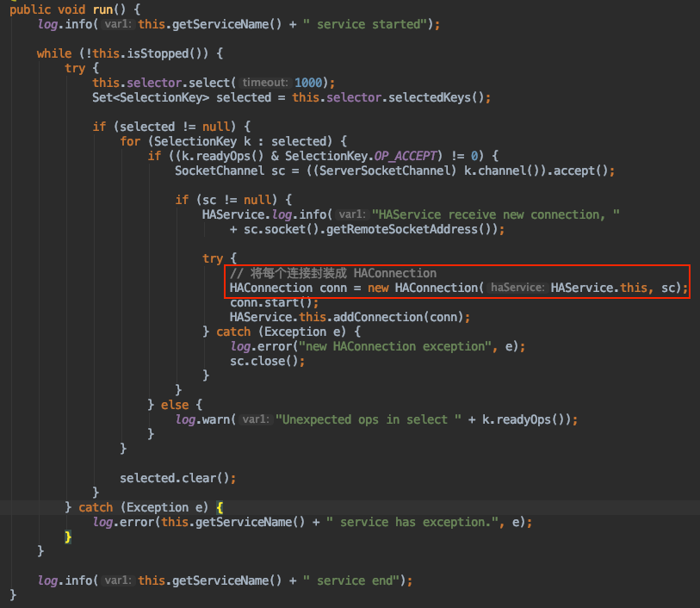Place cursor on selected.clear() statement
Screen dimensions: 700x608
coord(177,478)
